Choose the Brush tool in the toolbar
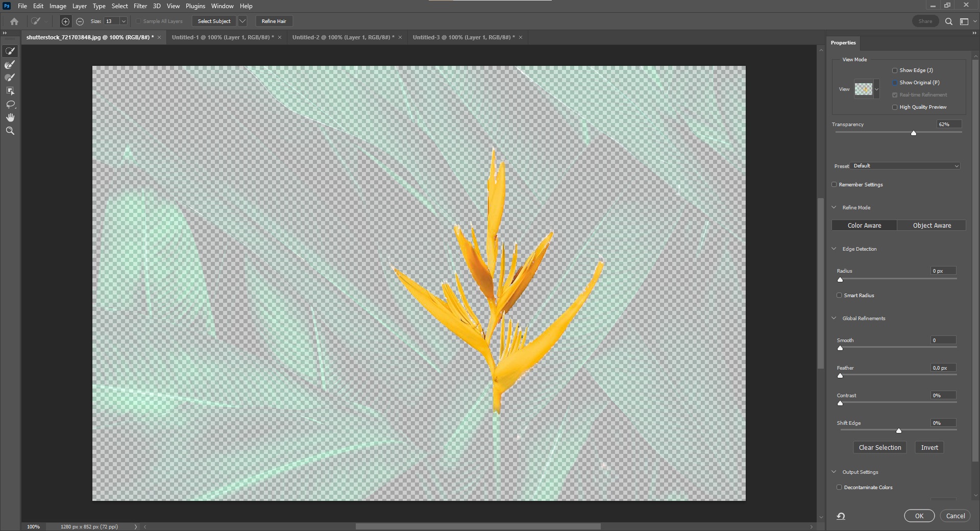 point(10,78)
